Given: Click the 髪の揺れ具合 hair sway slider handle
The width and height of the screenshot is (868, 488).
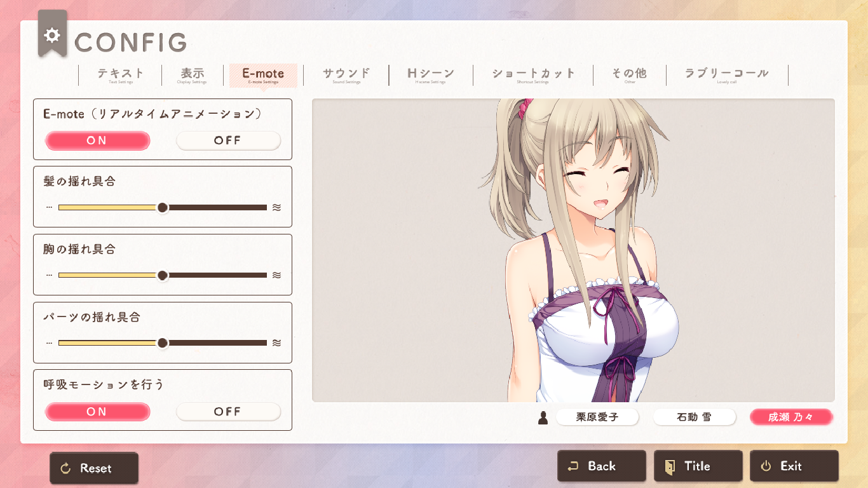Looking at the screenshot, I should [163, 207].
